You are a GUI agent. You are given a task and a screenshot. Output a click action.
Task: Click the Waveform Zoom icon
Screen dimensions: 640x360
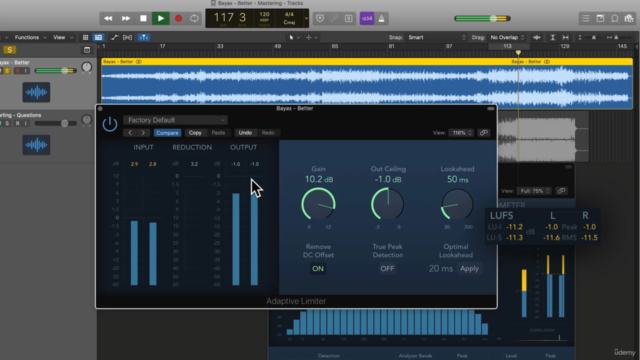537,37
